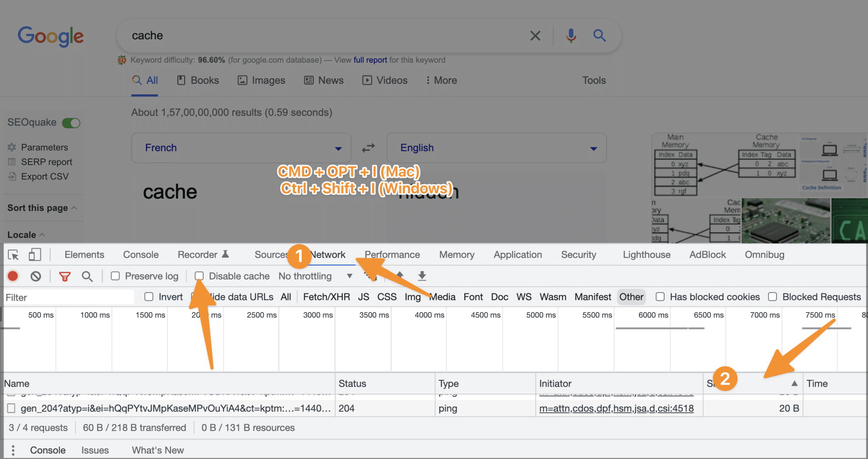Activate Google voice search

(x=570, y=36)
